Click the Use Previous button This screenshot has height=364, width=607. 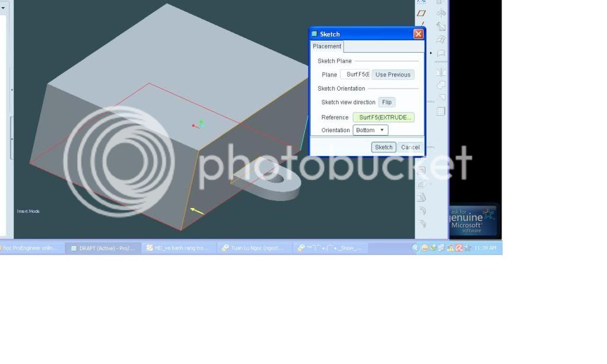tap(393, 75)
